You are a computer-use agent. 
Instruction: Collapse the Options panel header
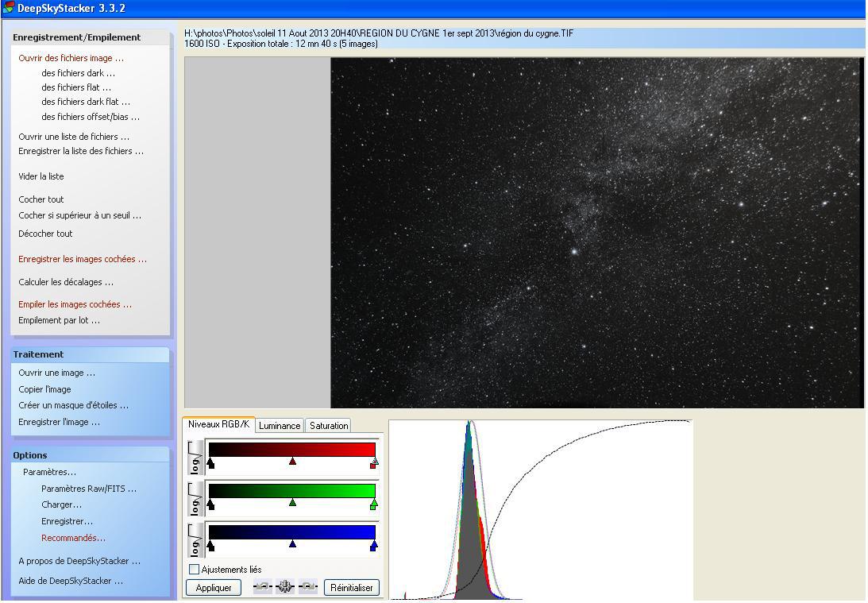(x=91, y=455)
